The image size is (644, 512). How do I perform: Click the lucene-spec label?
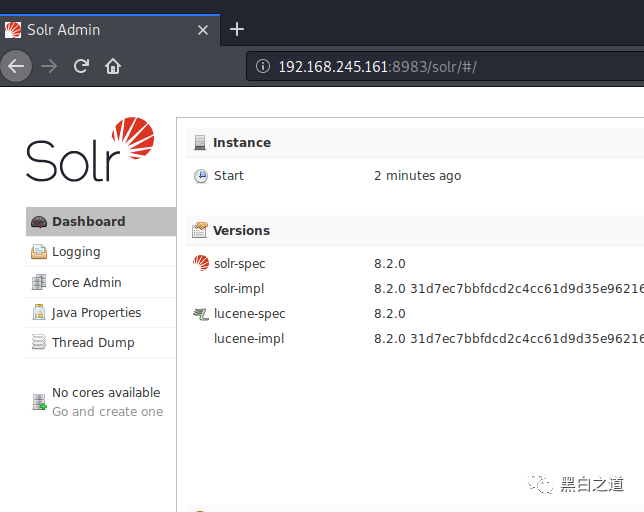[x=249, y=314]
